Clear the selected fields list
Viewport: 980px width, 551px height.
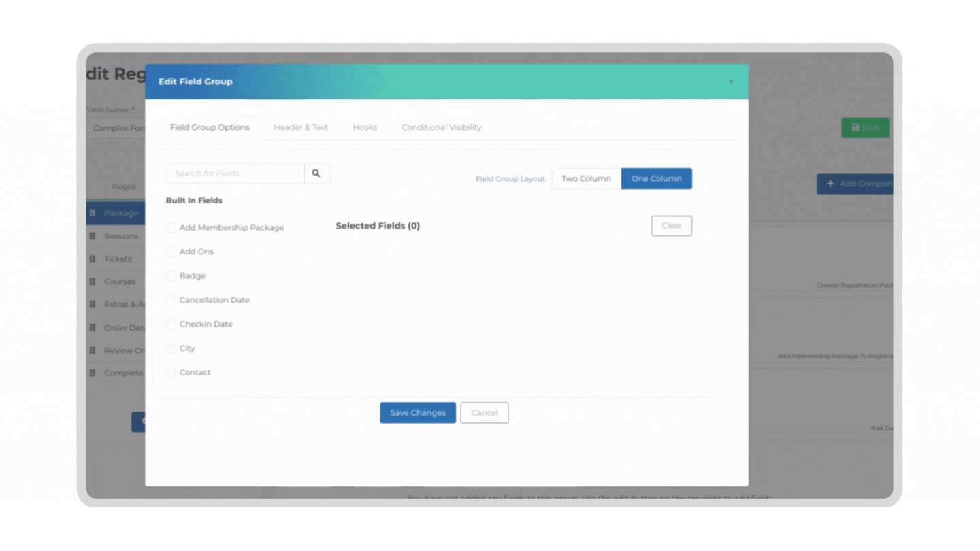tap(672, 226)
